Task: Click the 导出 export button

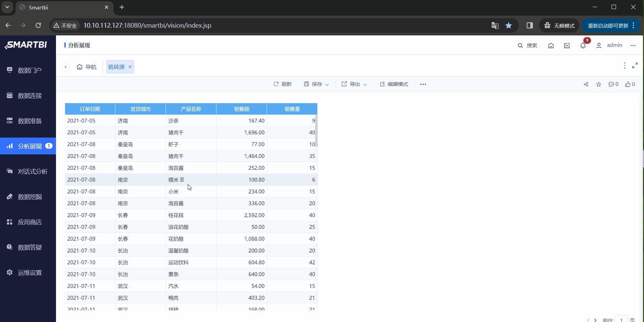Action: click(351, 84)
